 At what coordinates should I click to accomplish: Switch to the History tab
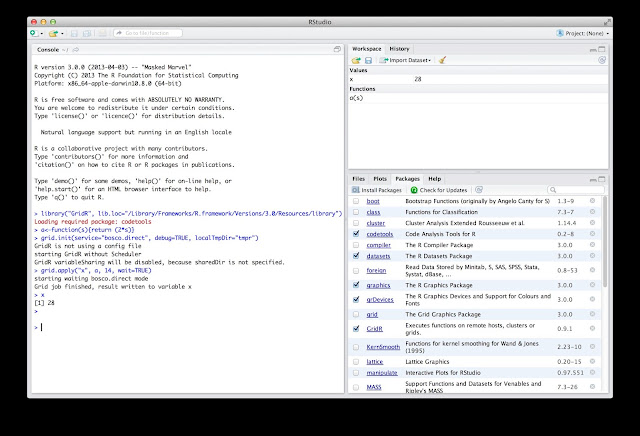[399, 49]
